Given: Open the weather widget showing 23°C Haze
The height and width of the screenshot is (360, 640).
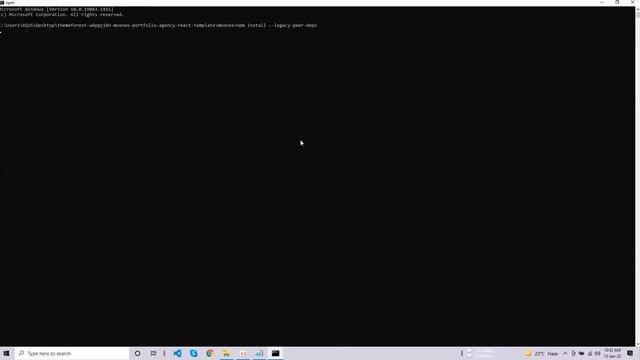Looking at the screenshot, I should tap(541, 353).
